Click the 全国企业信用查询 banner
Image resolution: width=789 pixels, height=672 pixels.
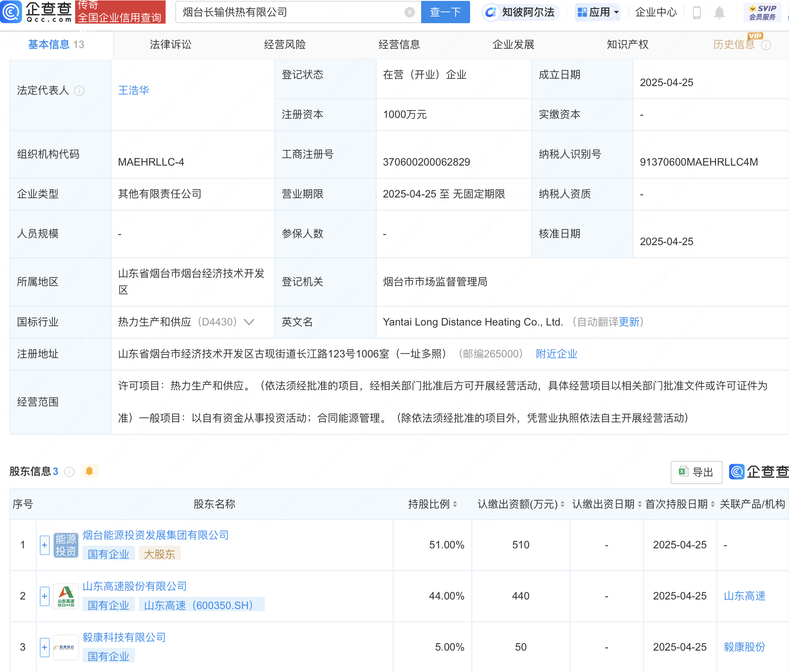point(120,12)
